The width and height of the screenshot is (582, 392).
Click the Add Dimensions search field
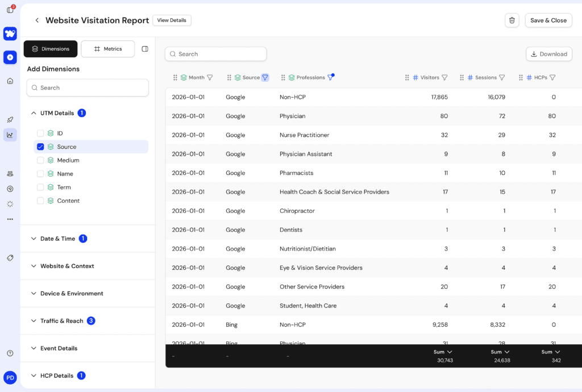(x=88, y=88)
